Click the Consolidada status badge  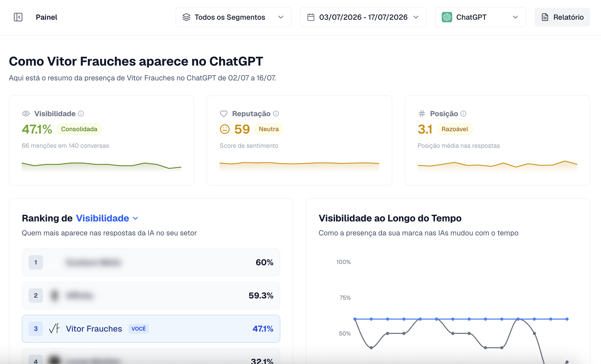pyautogui.click(x=79, y=129)
